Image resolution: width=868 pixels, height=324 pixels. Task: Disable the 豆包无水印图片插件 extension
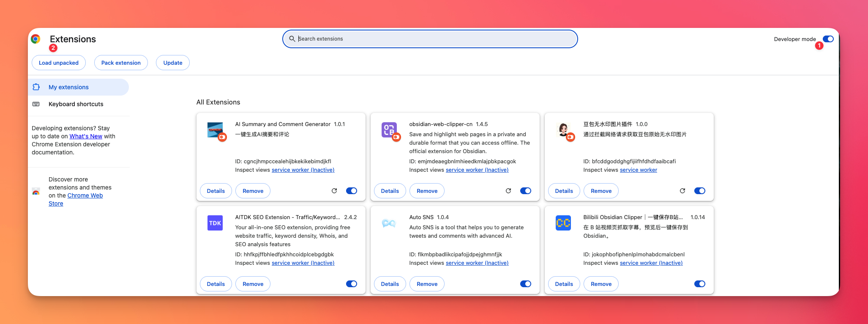click(700, 191)
